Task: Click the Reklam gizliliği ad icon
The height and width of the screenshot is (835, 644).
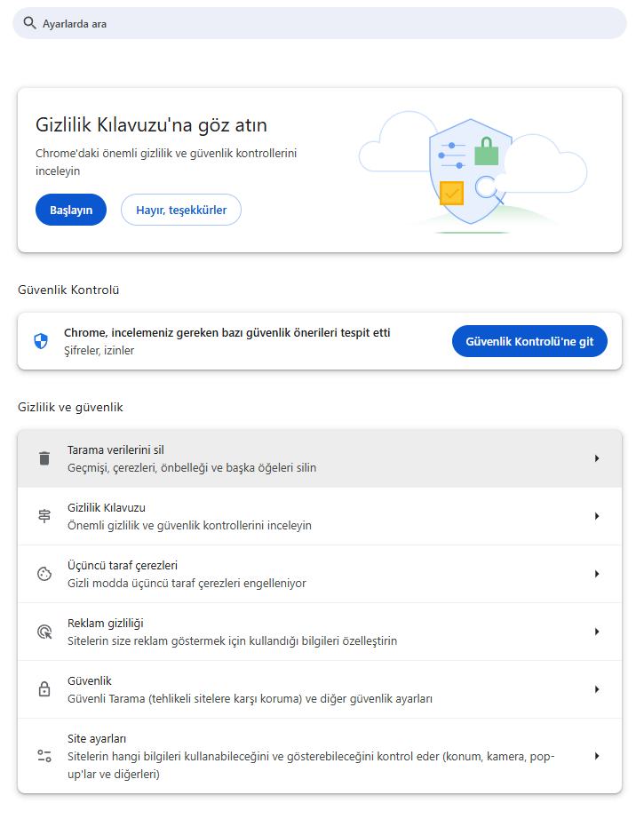Action: pyautogui.click(x=44, y=631)
